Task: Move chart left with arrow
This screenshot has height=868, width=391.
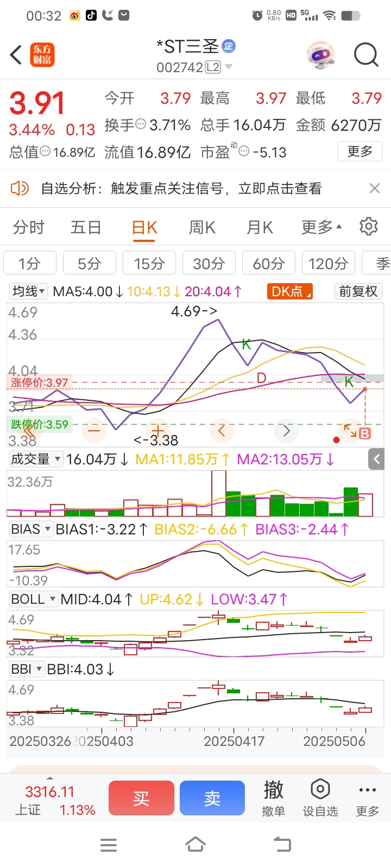Action: 222,431
